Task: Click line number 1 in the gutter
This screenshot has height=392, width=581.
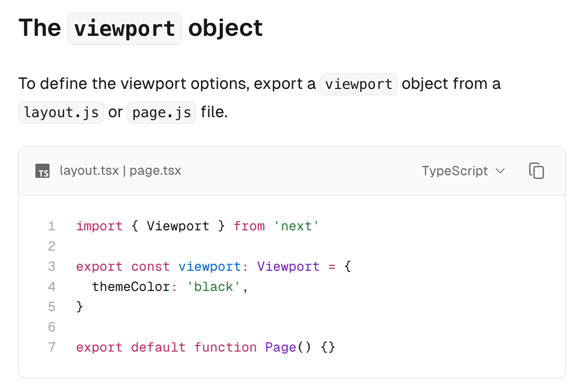Action: coord(52,226)
